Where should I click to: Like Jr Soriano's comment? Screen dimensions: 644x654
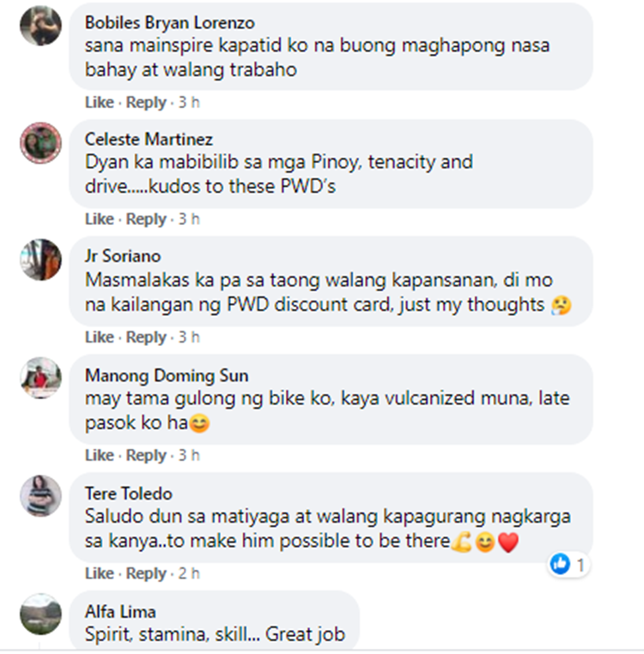click(x=100, y=337)
